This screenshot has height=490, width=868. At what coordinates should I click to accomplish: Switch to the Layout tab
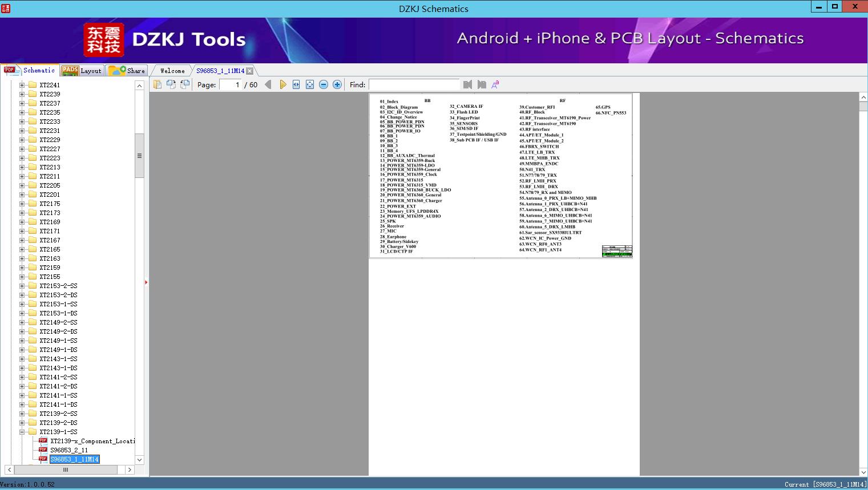(83, 71)
